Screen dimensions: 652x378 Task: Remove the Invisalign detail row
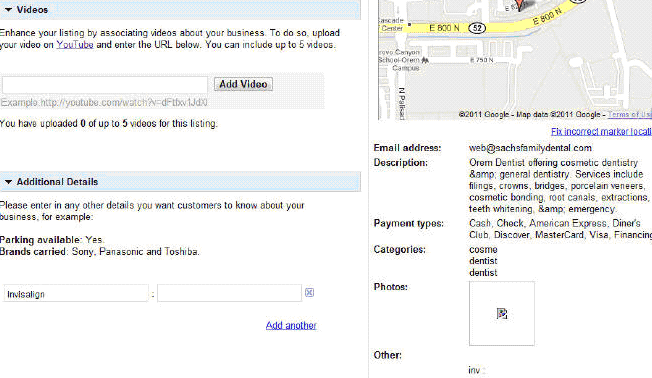pos(309,293)
